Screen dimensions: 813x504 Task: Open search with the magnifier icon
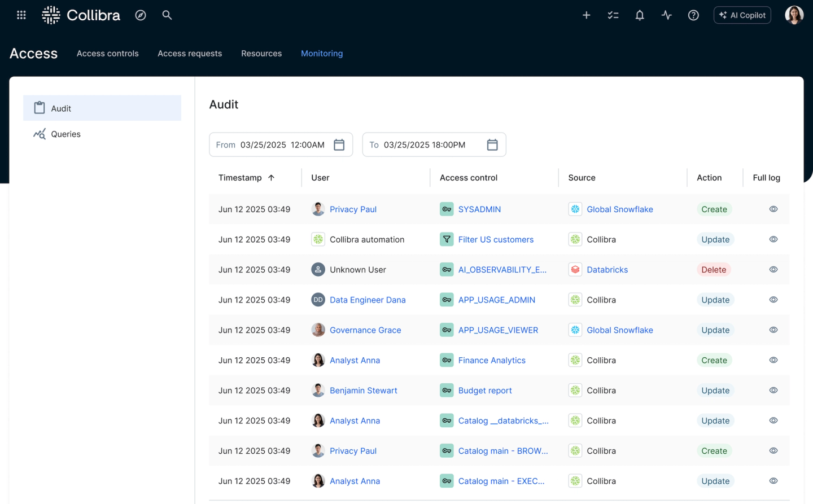(x=167, y=15)
